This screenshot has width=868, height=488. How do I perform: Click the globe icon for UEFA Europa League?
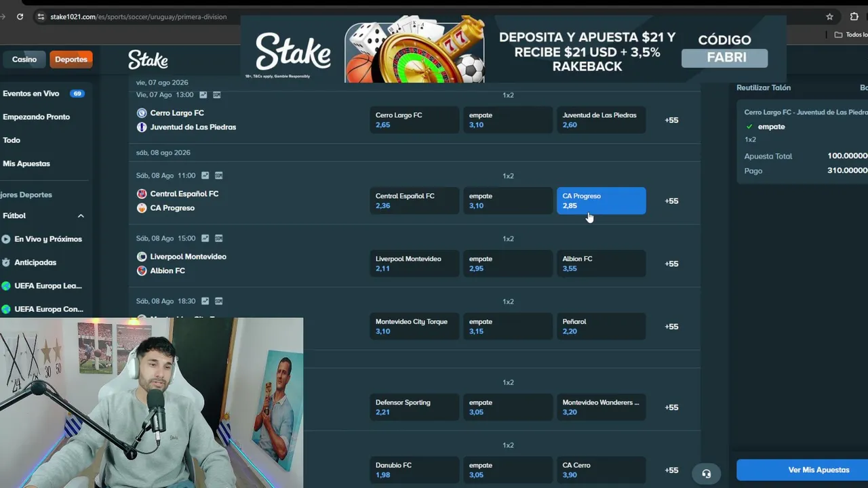[x=6, y=286]
